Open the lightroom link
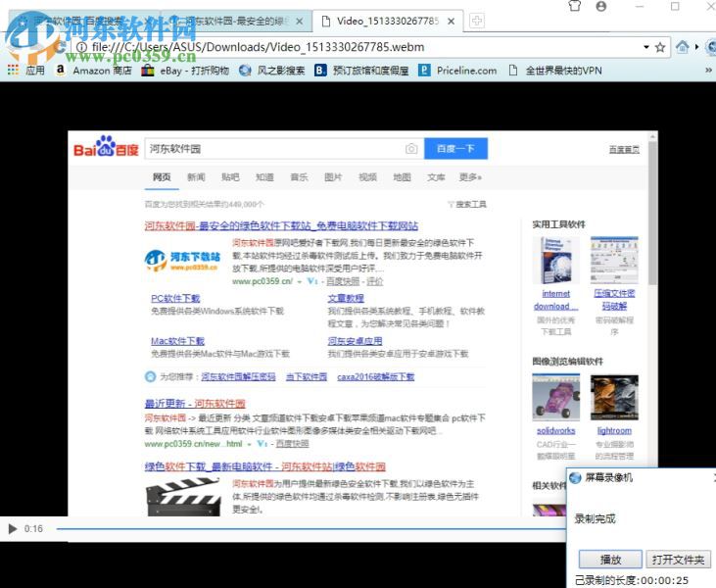 pos(614,431)
